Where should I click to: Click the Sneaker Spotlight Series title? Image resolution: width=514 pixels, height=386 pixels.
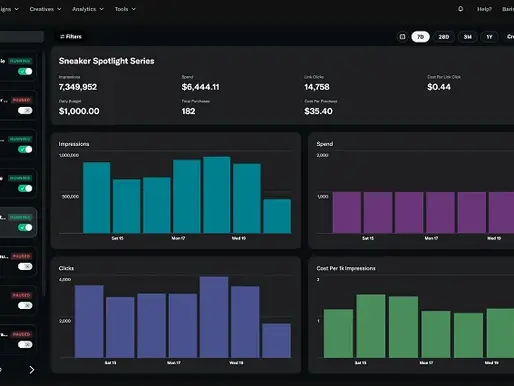(x=106, y=61)
